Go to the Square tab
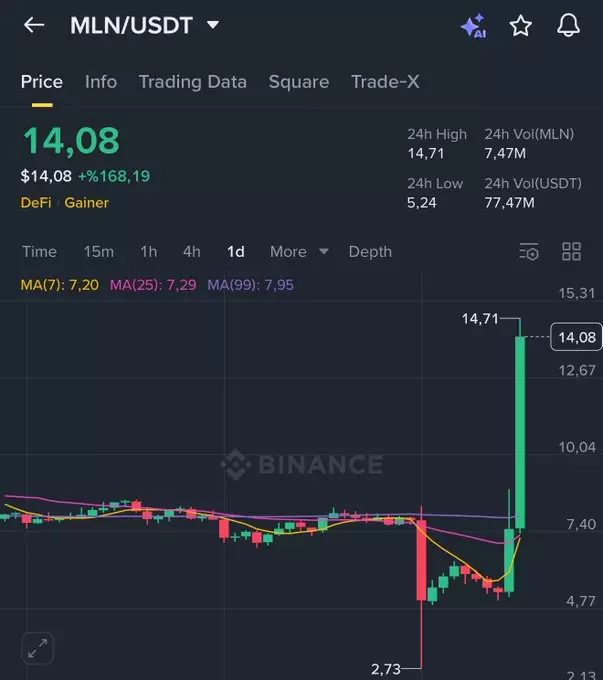Image resolution: width=603 pixels, height=680 pixels. (298, 82)
